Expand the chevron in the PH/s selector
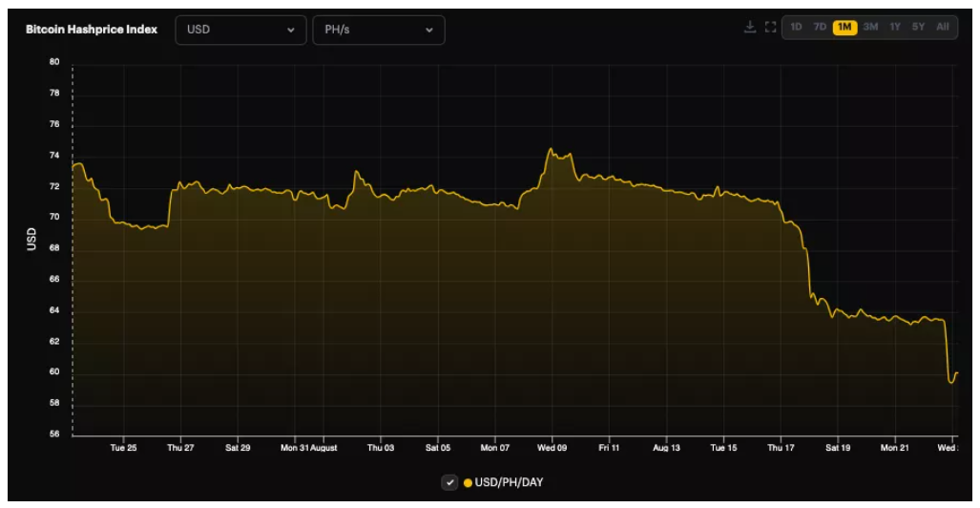 pyautogui.click(x=429, y=30)
